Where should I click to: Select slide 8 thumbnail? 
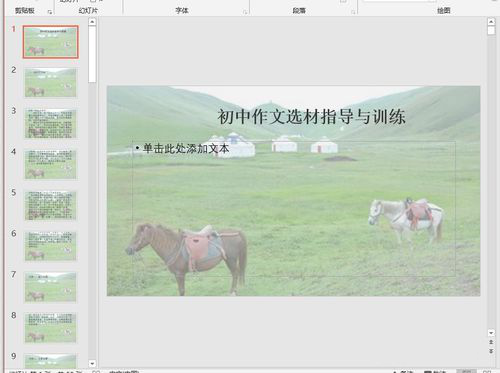point(51,328)
